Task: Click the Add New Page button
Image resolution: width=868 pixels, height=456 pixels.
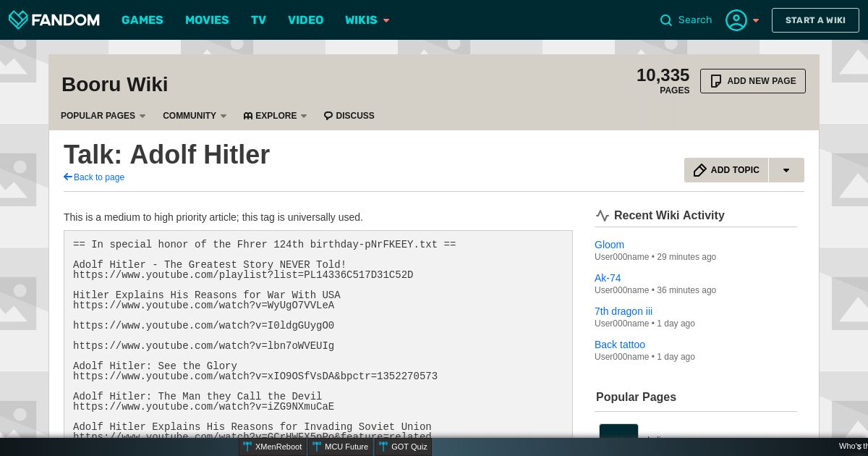Action: pos(753,81)
